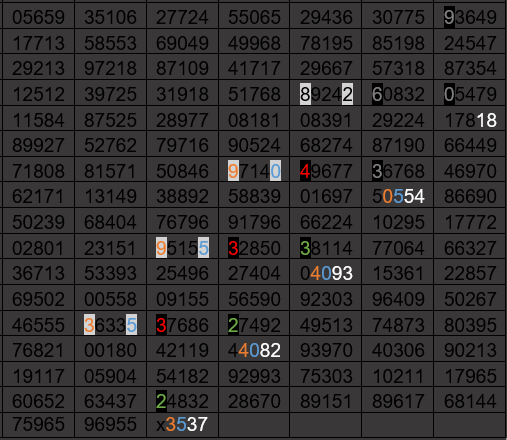Viewport: 507px width, 440px height.
Task: Select cell 17818 with white digits
Action: click(470, 119)
